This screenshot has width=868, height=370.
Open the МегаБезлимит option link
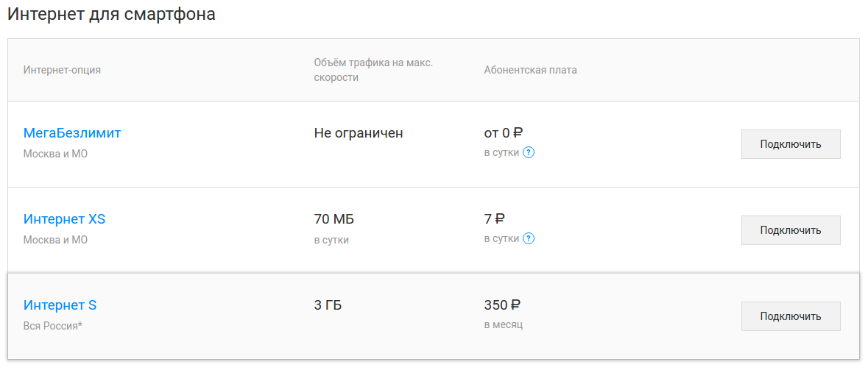(x=72, y=133)
